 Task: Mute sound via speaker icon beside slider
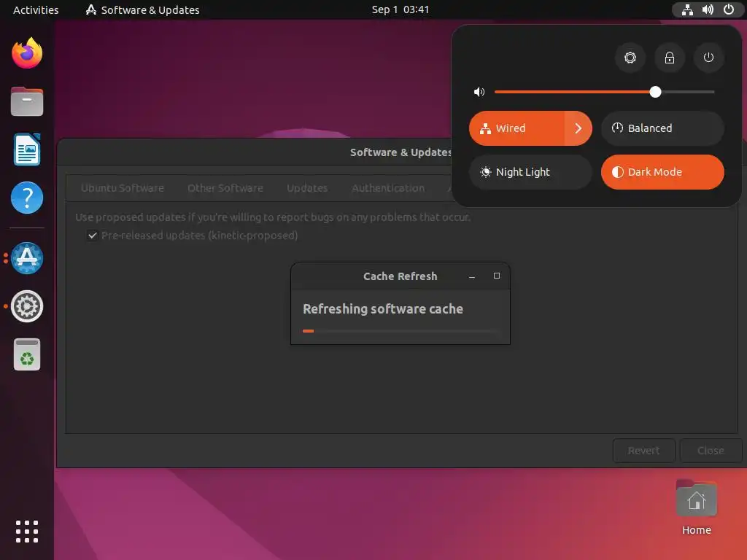(x=479, y=92)
